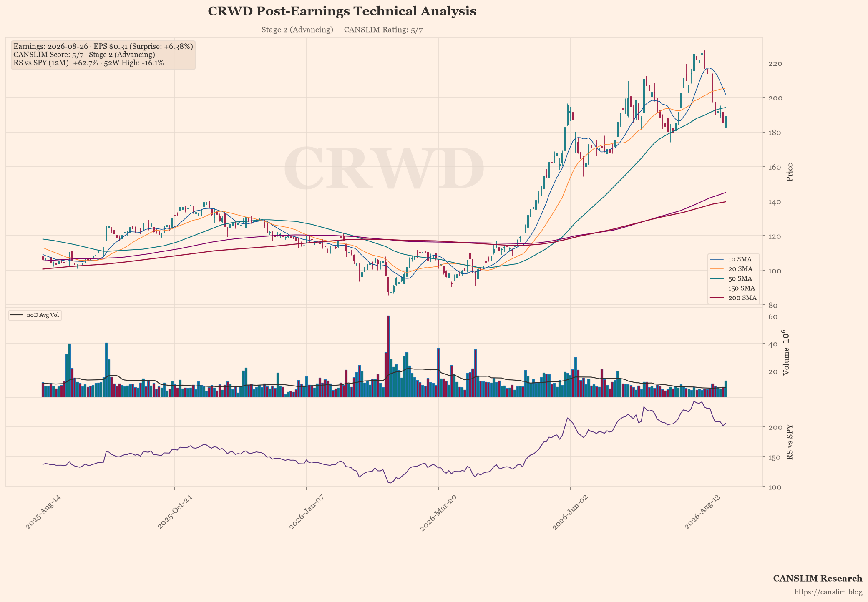Click the chart title CRWD Post-Earnings Technical Analysis
Viewport: 868px width, 602px height.
click(x=342, y=11)
